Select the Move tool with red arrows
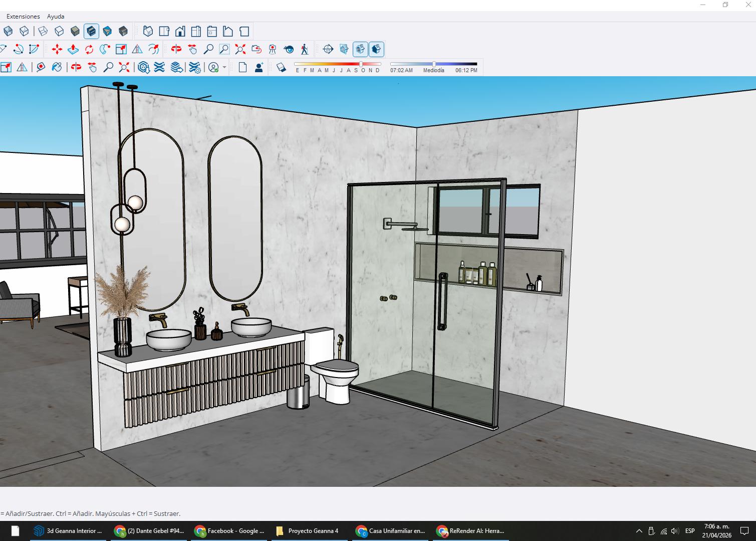756x541 pixels. [57, 49]
